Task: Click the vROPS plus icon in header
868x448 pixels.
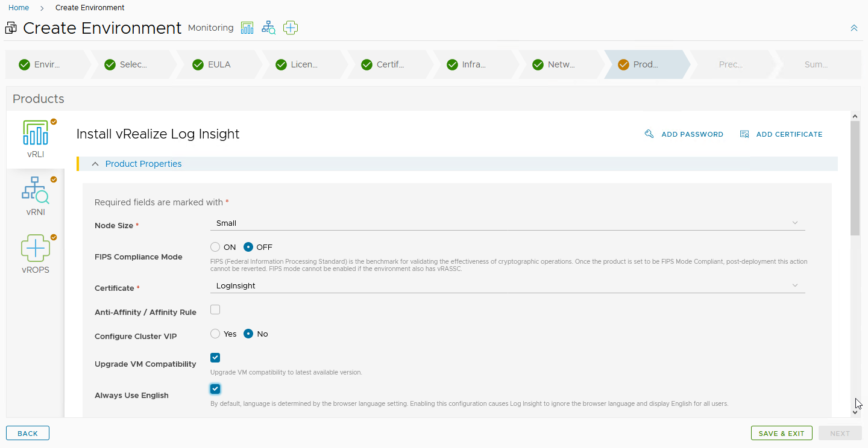Action: coord(291,28)
